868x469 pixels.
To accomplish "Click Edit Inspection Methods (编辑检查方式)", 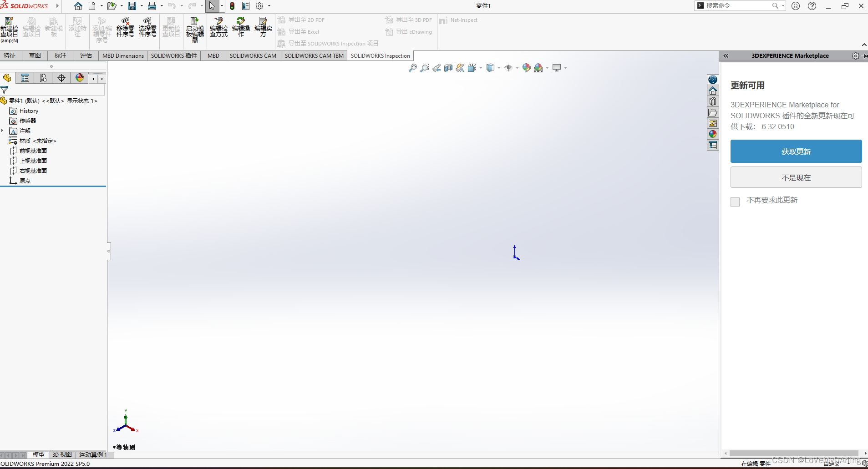I will (218, 27).
